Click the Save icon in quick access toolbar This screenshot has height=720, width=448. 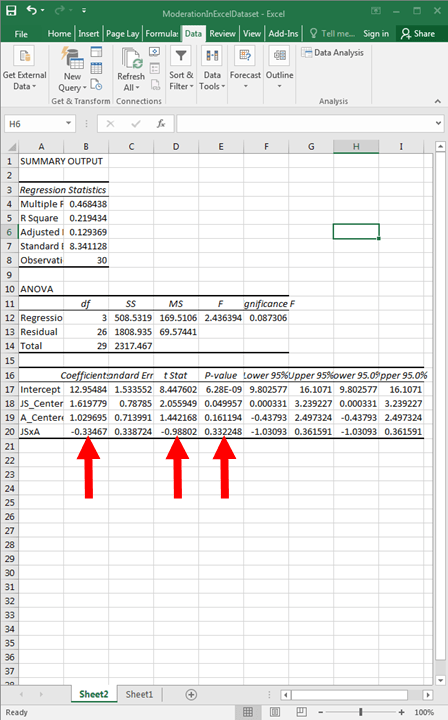click(11, 11)
